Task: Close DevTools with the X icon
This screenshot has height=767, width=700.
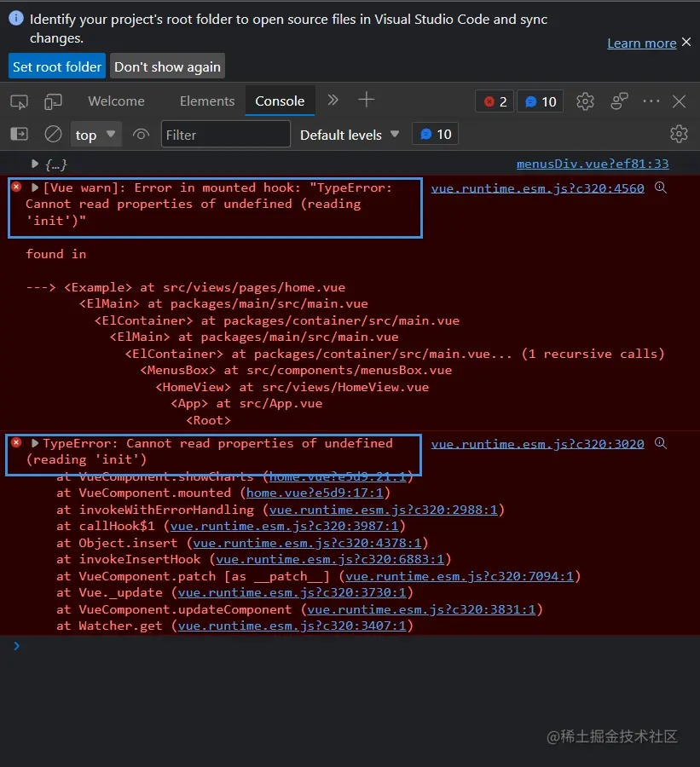Action: 679,101
